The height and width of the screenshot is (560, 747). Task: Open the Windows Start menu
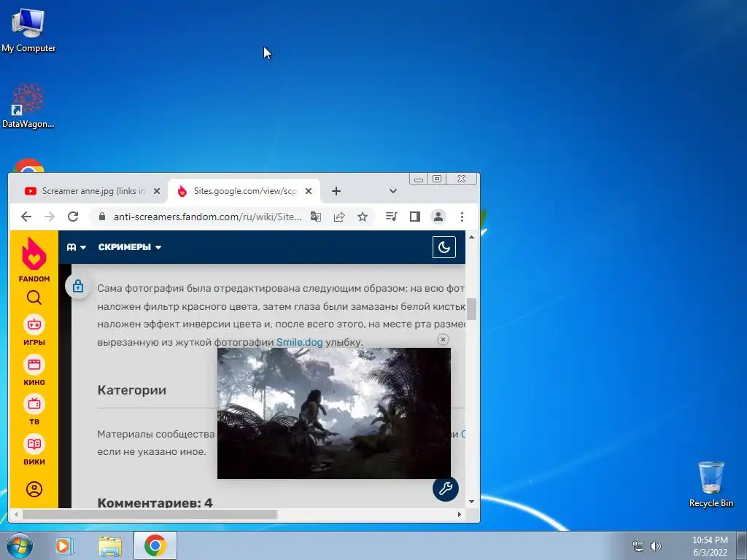point(20,545)
